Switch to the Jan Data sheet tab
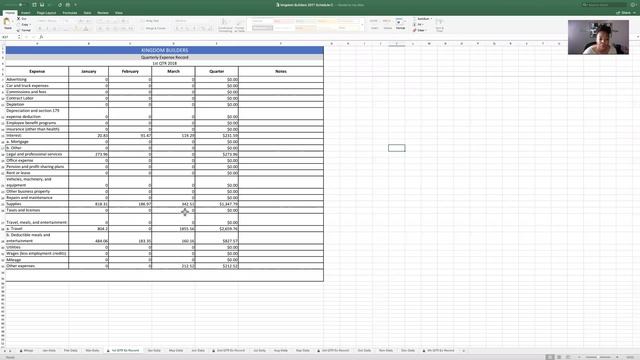640x360 pixels. tap(49, 351)
